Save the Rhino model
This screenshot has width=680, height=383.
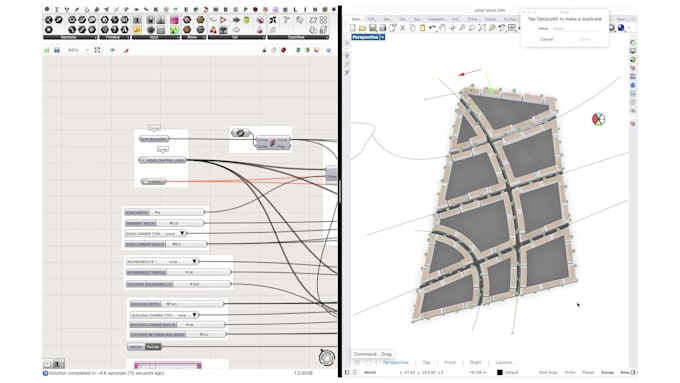[373, 28]
